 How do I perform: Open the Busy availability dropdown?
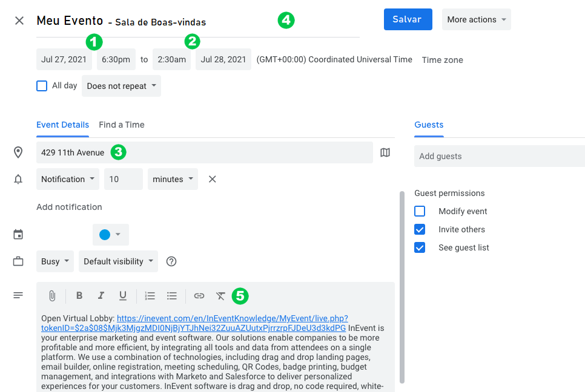[55, 261]
